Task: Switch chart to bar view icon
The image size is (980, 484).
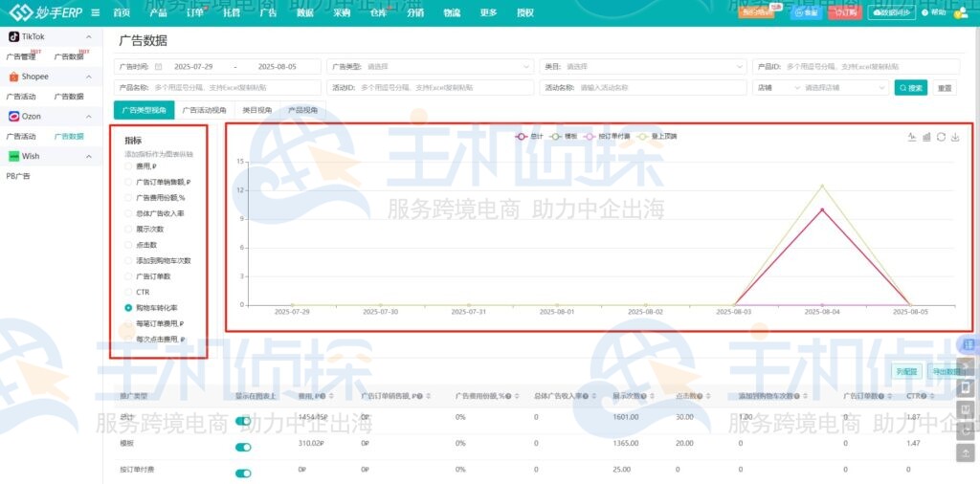Action: (926, 137)
